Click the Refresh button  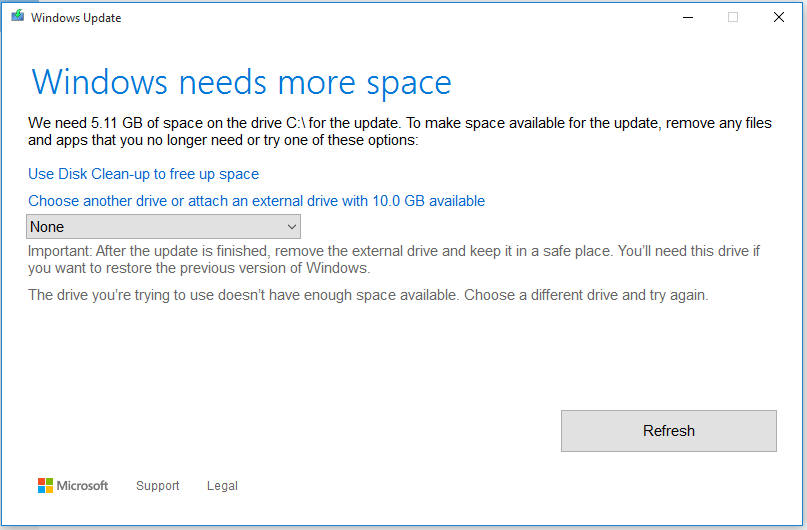(669, 431)
